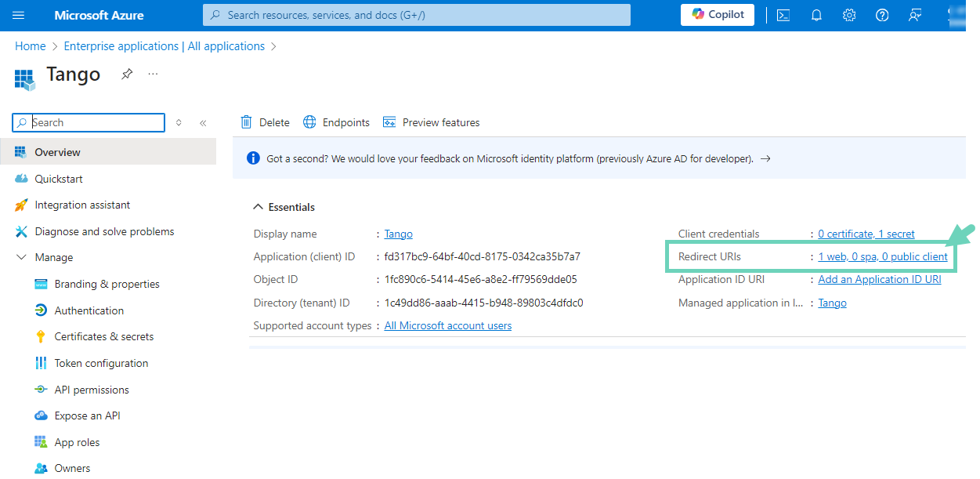The image size is (980, 479).
Task: Click the Quickstart cloud icon
Action: (21, 179)
